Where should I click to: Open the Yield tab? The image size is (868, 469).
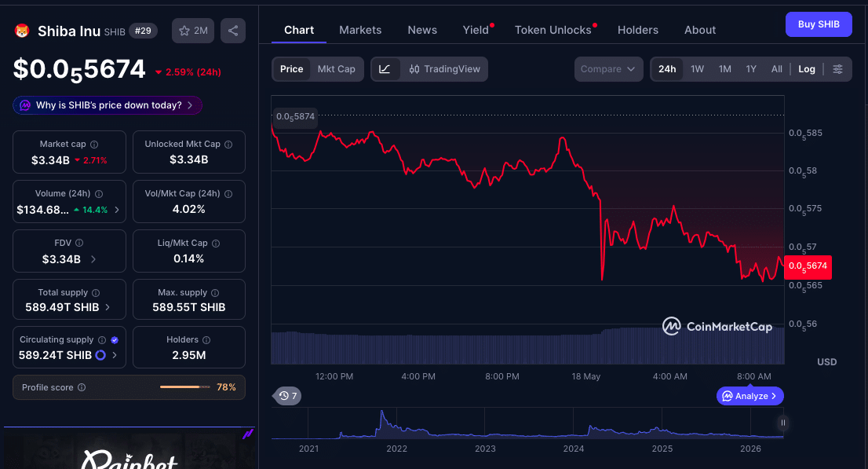pos(476,30)
